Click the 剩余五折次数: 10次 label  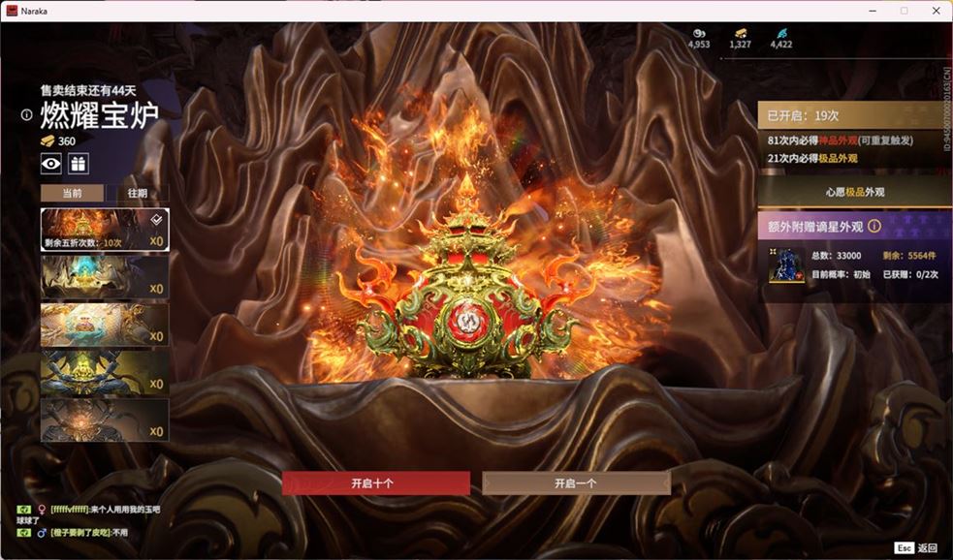tap(82, 243)
